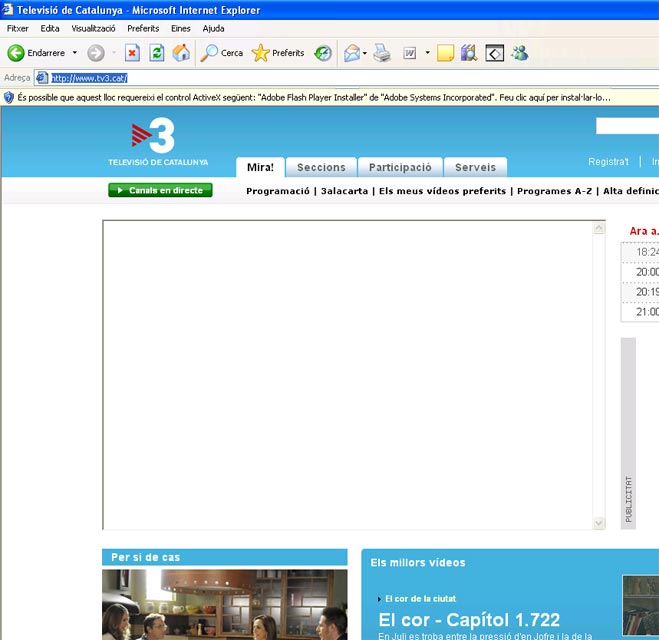
Task: Click the ActiveX shield icon in info bar
Action: (8, 97)
